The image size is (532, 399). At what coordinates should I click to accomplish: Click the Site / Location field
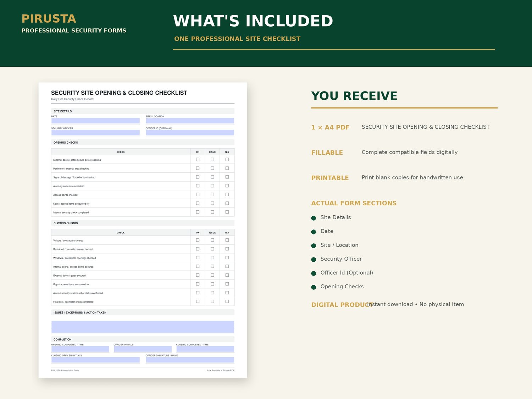point(190,121)
